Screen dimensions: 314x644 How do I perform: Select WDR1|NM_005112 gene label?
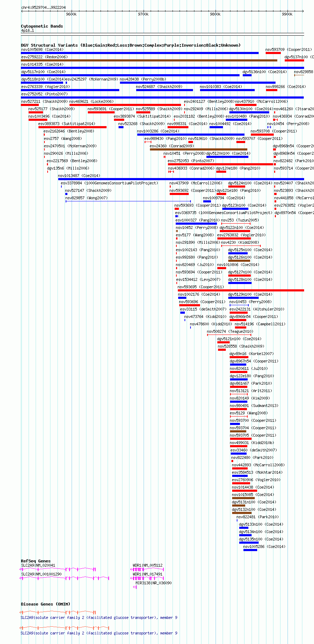point(147,565)
